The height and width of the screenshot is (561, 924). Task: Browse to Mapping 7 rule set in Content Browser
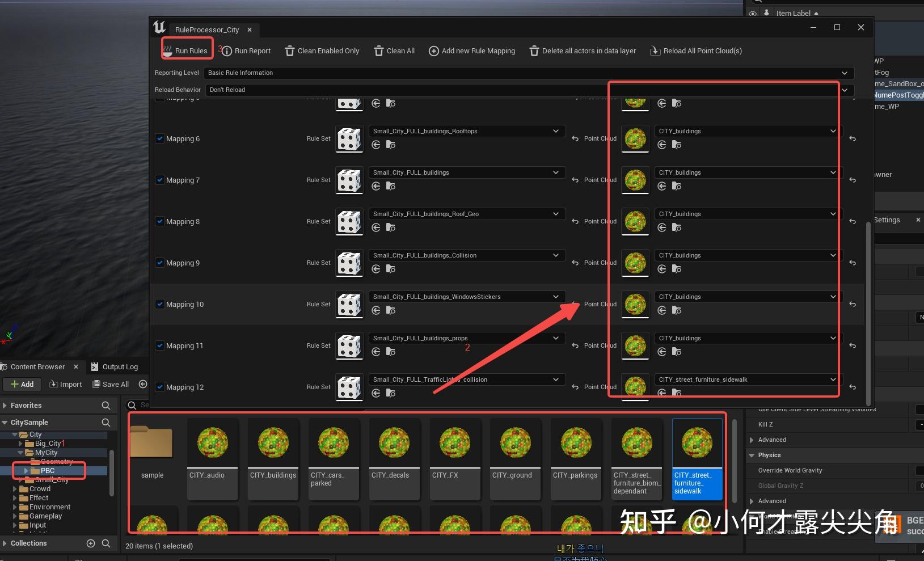(391, 186)
